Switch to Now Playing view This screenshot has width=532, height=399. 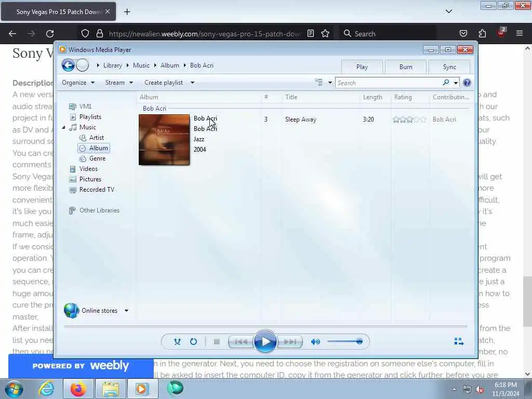pos(459,341)
